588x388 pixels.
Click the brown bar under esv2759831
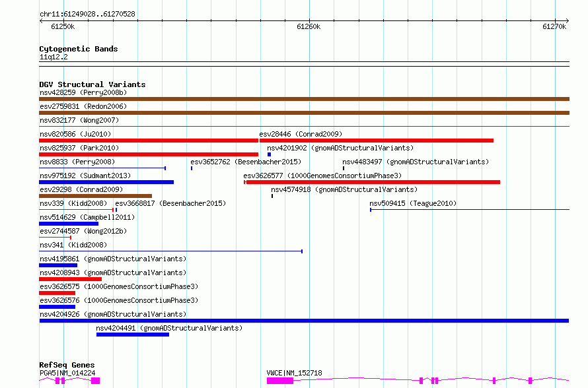[304, 113]
